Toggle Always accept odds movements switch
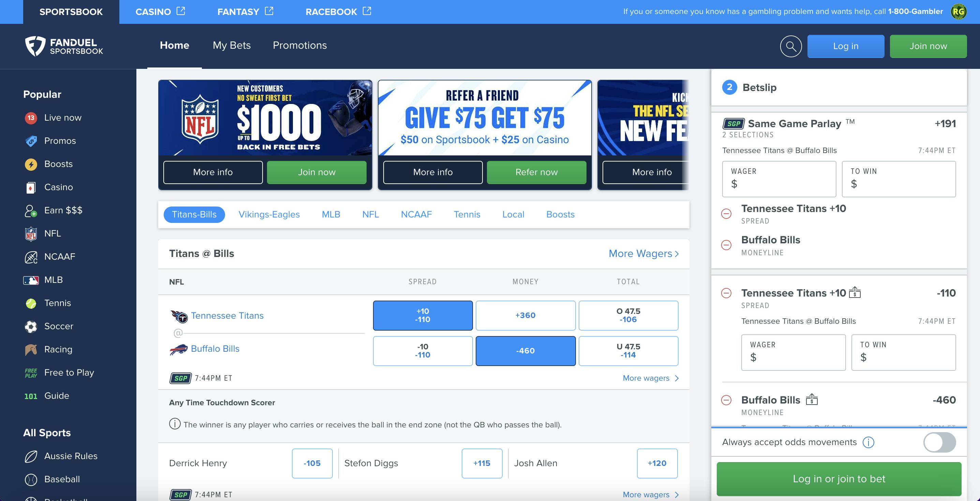 pyautogui.click(x=940, y=442)
